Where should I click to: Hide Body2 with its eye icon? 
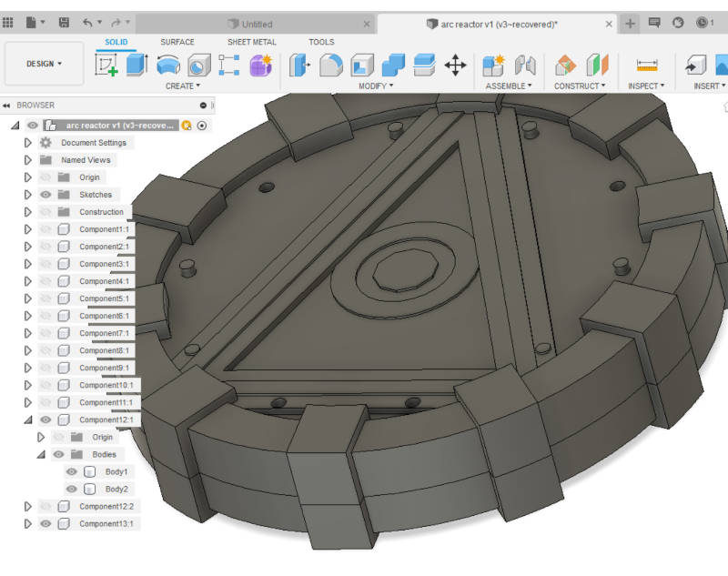coord(72,489)
